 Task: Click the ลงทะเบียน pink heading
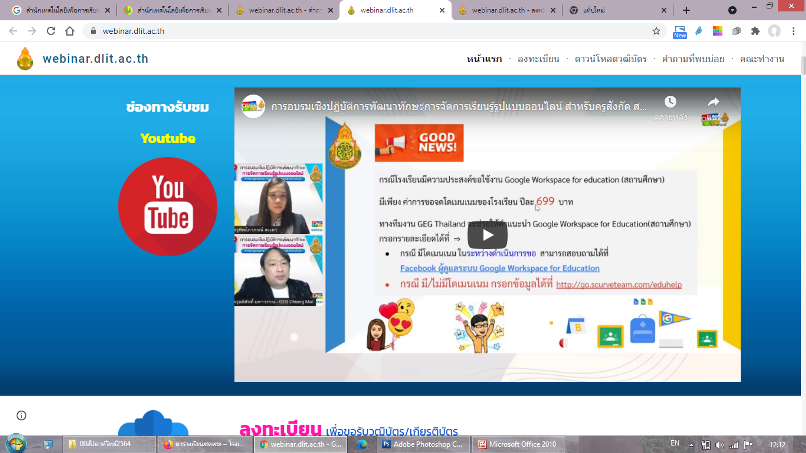coord(281,429)
